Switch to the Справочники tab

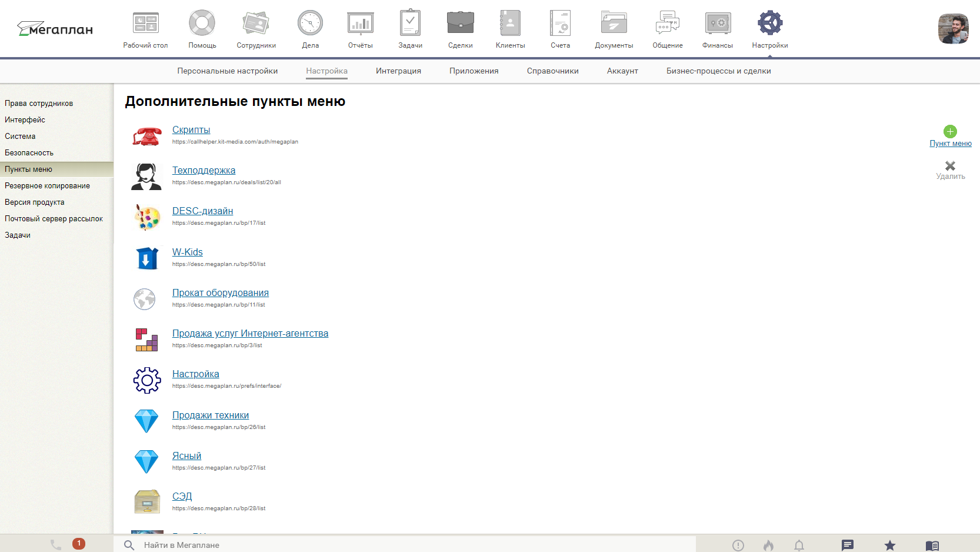[553, 71]
